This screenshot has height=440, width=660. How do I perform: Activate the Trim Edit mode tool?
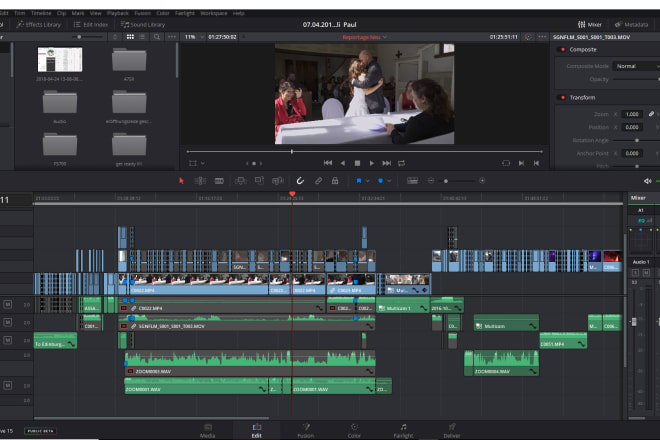pos(200,181)
